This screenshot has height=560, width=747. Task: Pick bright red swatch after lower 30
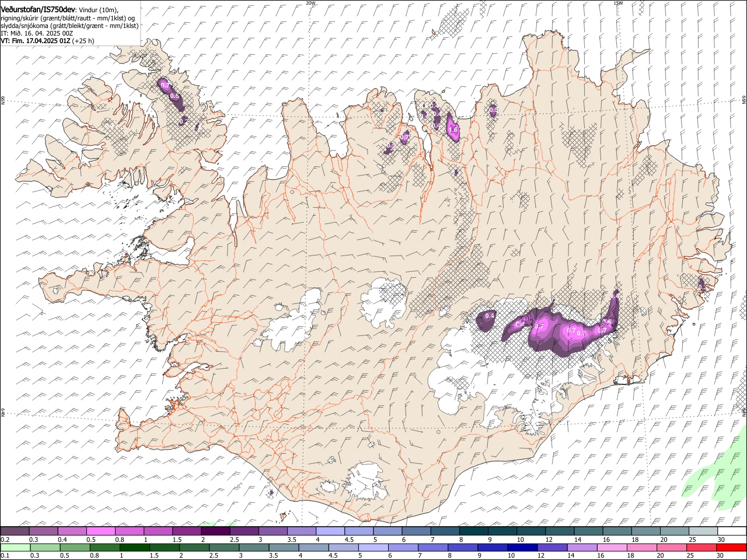731,547
